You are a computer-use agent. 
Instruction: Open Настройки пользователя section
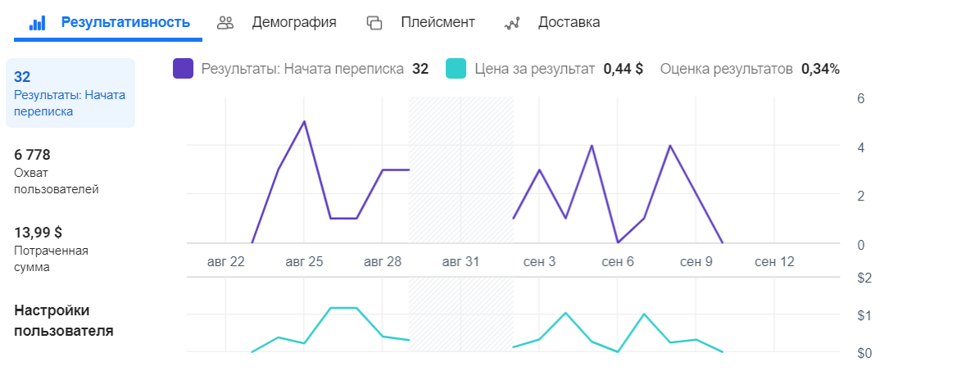63,320
